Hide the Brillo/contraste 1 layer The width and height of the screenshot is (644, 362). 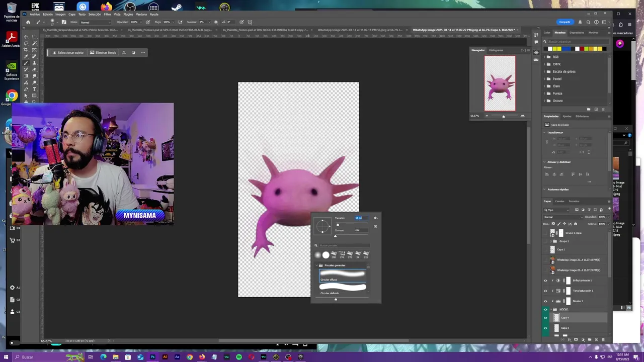point(545,281)
